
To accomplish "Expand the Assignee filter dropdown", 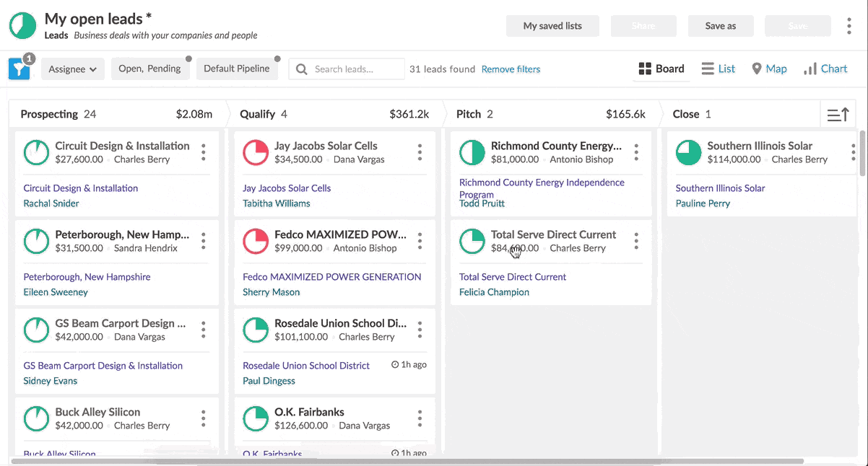I will [x=73, y=69].
